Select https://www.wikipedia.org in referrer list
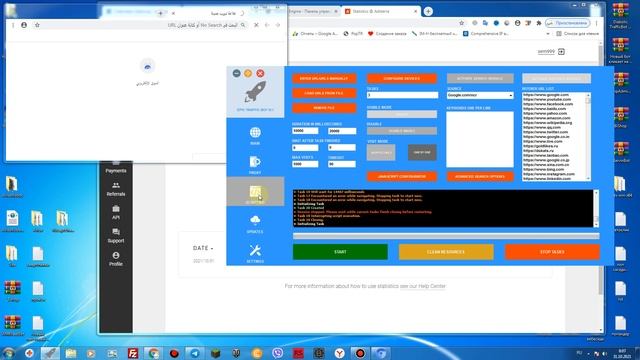This screenshot has height=360, width=640. pos(547,122)
